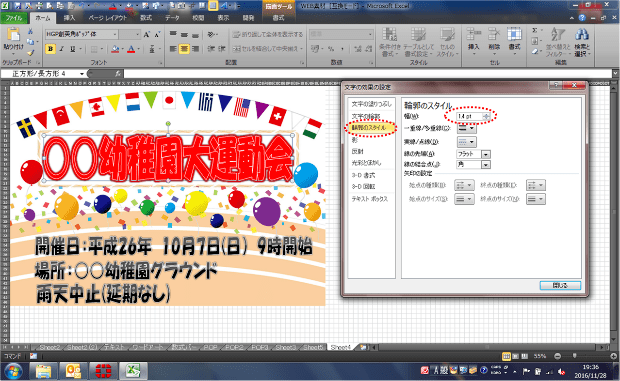Open Sort and Filter (並べ替えとフィルター)
620x381 pixels.
point(558,41)
